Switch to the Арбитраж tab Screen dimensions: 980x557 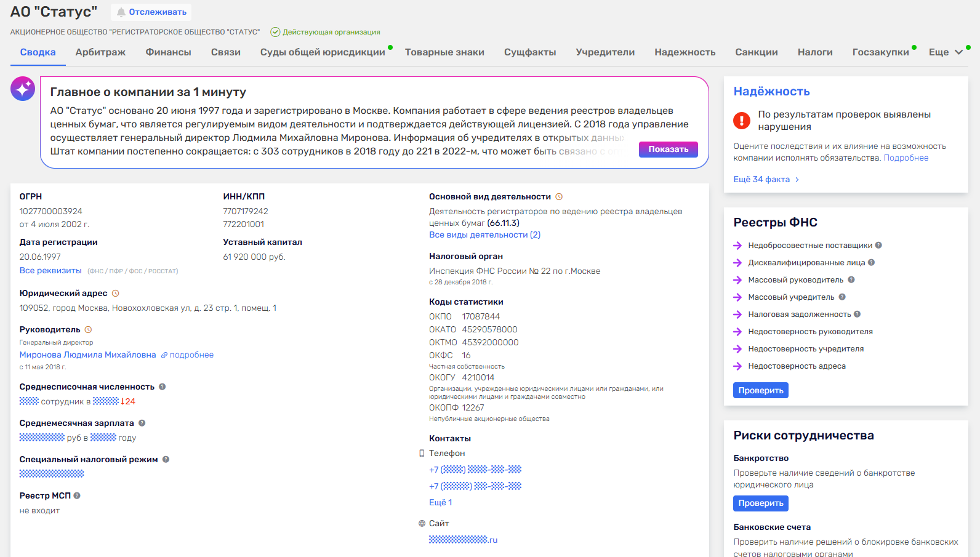point(100,52)
